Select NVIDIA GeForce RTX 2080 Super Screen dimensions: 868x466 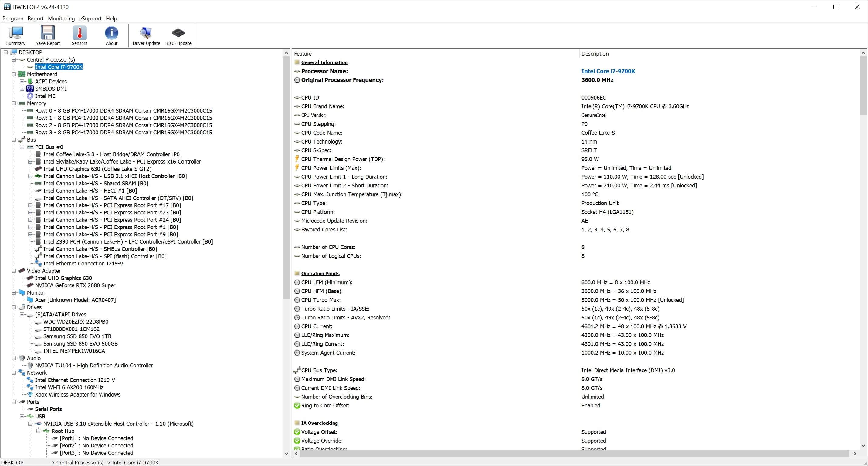75,285
